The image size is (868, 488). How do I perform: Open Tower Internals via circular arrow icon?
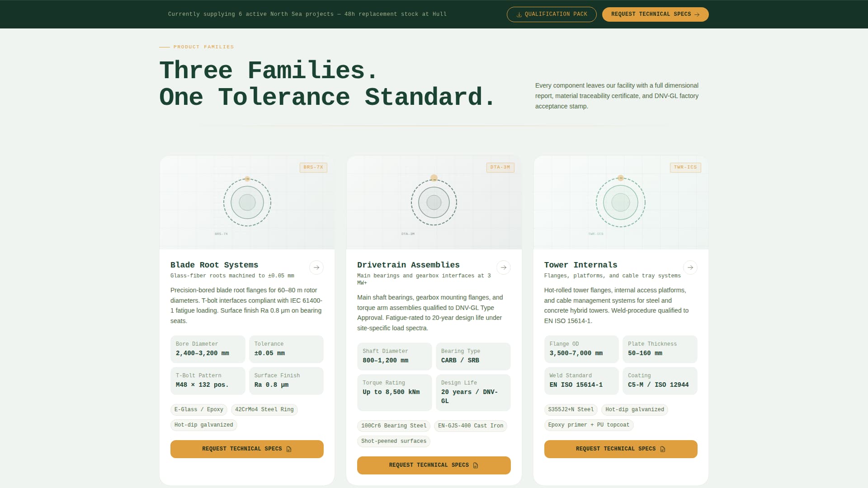pos(690,267)
